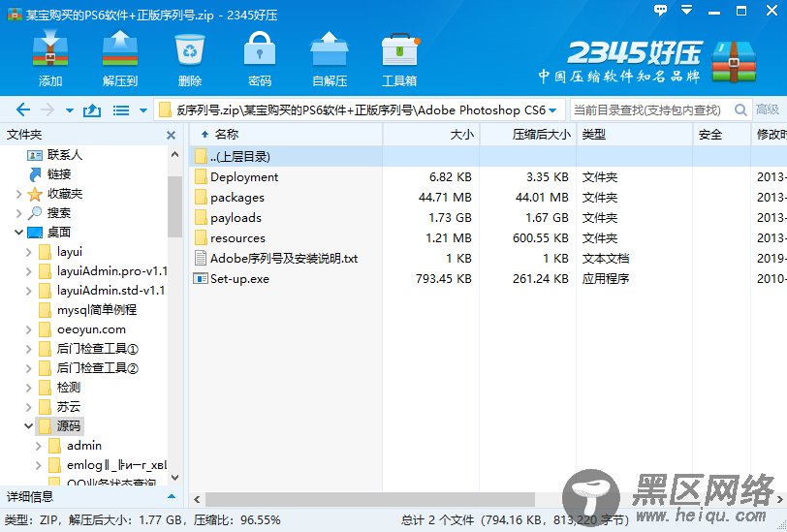Click the Set-up.exe application icon
The image size is (787, 532).
tap(201, 278)
